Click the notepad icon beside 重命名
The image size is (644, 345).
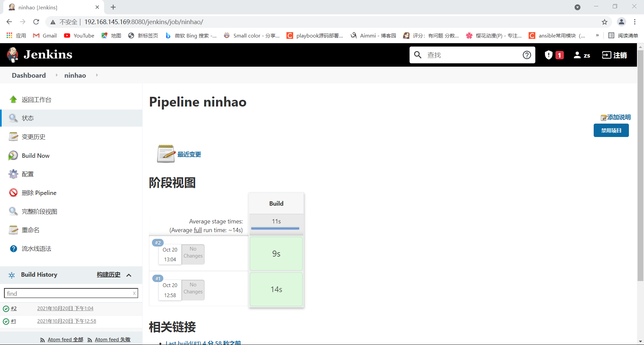[x=13, y=230]
